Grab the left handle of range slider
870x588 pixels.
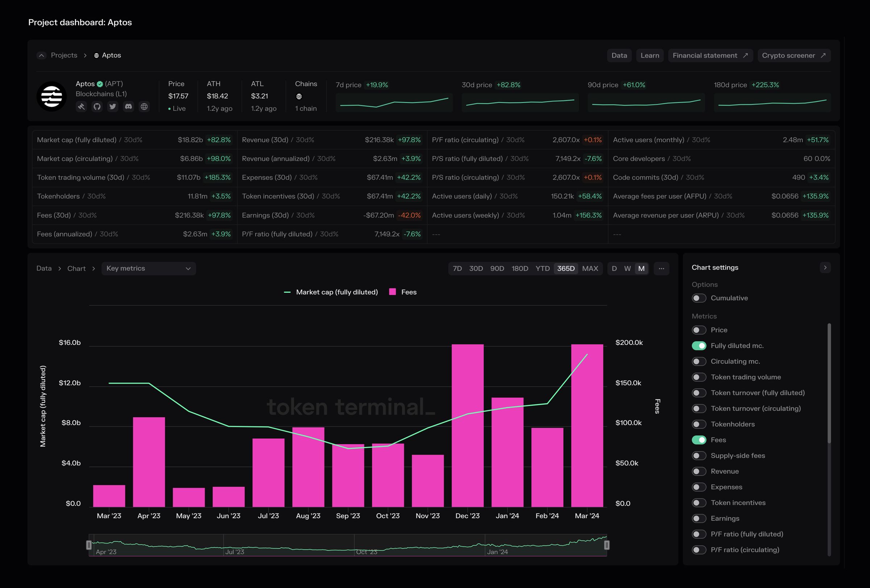coord(89,545)
